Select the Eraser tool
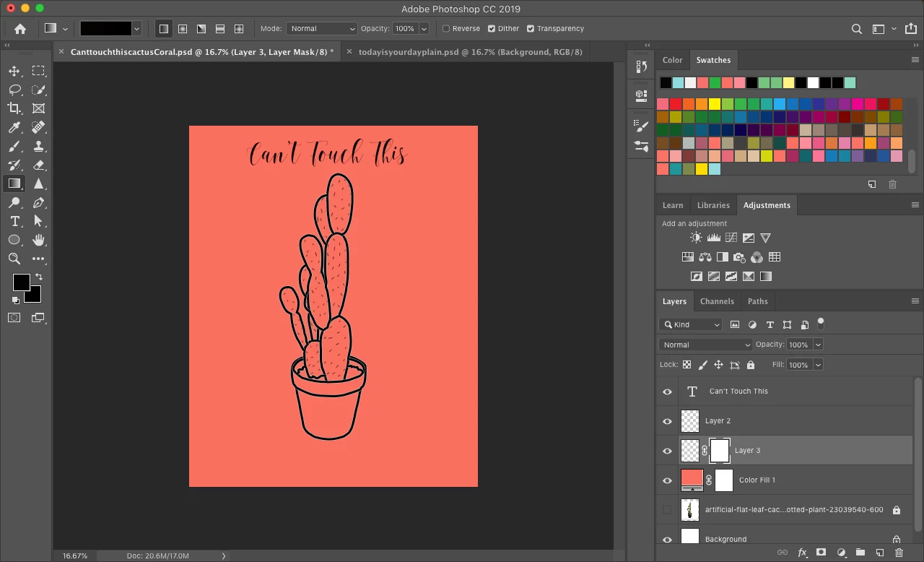 [x=39, y=165]
